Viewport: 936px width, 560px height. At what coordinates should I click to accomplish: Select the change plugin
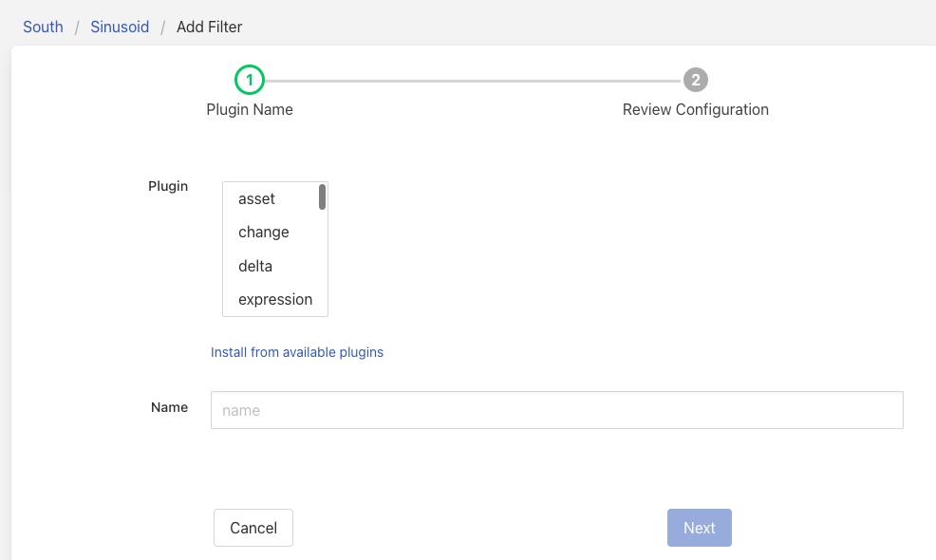(263, 233)
